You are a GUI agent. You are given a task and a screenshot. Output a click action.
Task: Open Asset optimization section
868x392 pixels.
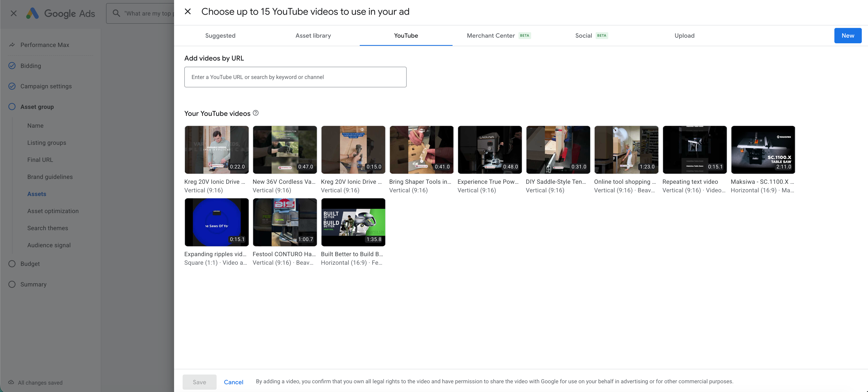coord(53,211)
